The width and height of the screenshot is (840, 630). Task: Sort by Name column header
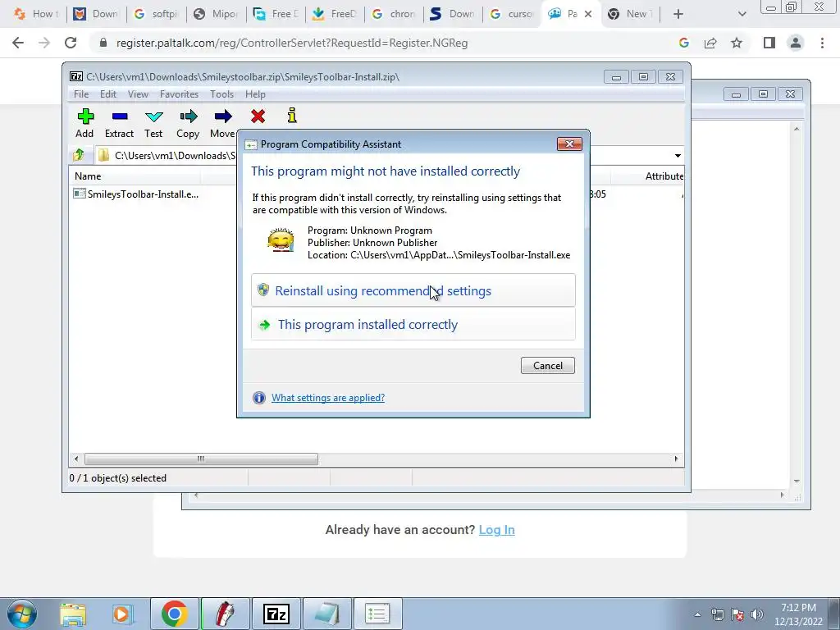click(x=135, y=176)
